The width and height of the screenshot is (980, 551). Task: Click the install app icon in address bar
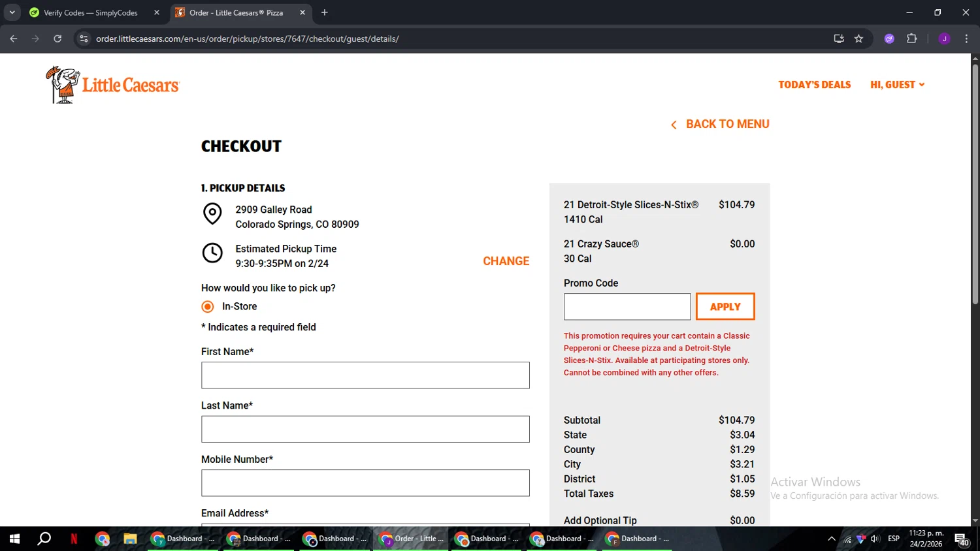[839, 39]
